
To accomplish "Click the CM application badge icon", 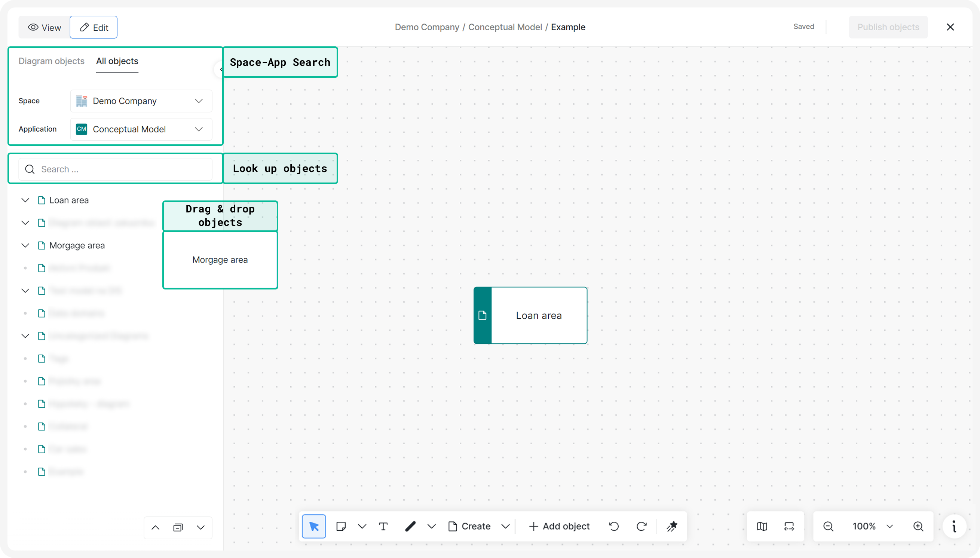I will (81, 129).
